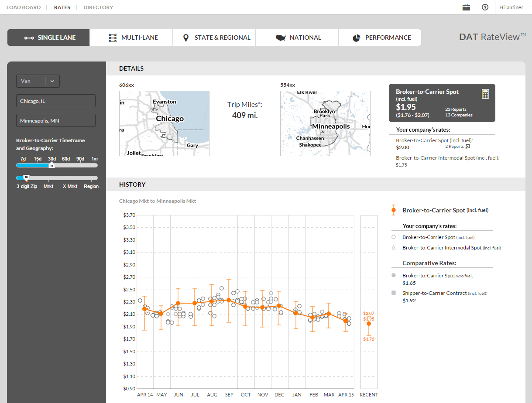Open the Rates section
The width and height of the screenshot is (532, 403).
pyautogui.click(x=62, y=7)
